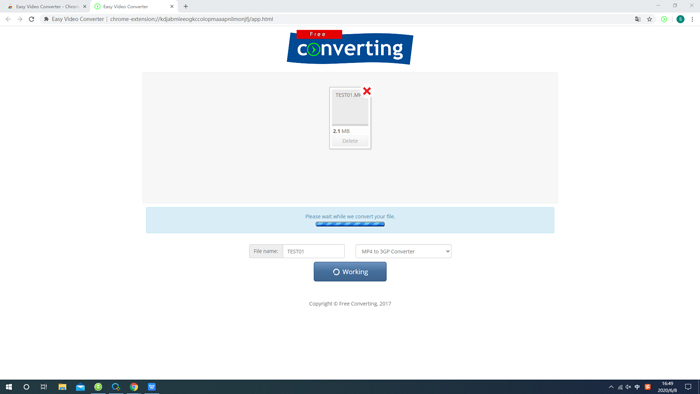
Task: Open File Explorer from the taskbar
Action: tap(62, 387)
